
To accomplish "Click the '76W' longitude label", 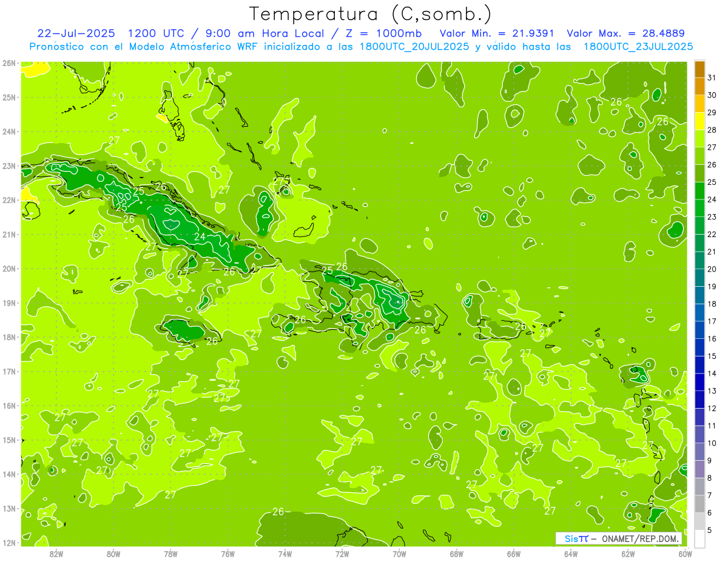I will [x=228, y=554].
